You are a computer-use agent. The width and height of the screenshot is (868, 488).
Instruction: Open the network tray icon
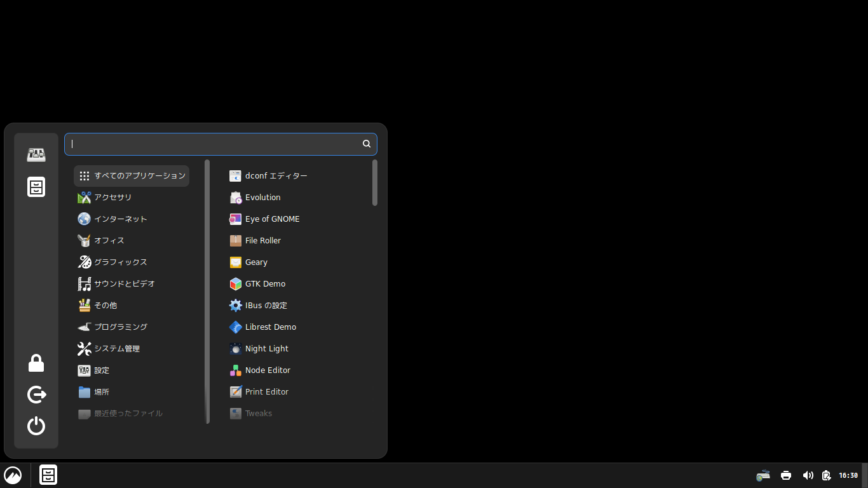coord(763,475)
